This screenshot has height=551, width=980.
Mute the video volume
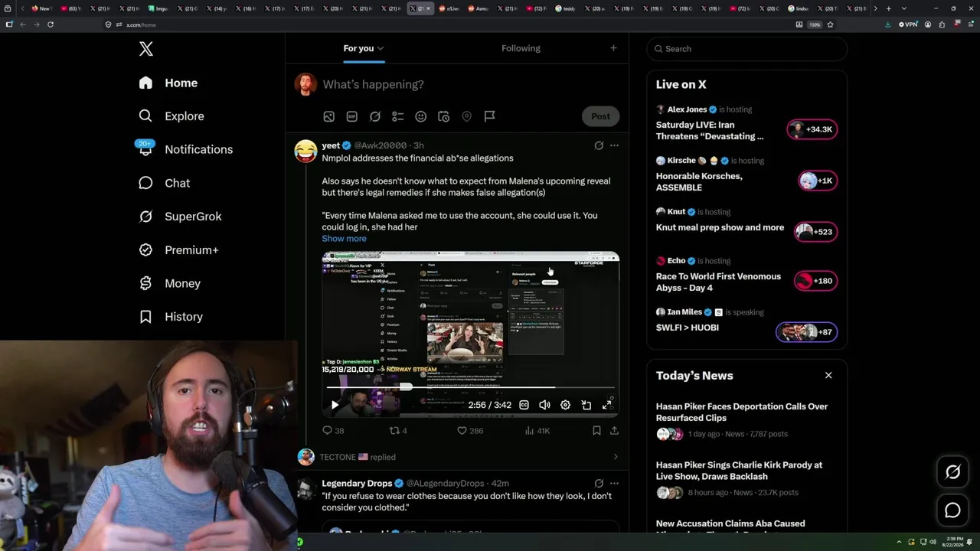pyautogui.click(x=544, y=405)
